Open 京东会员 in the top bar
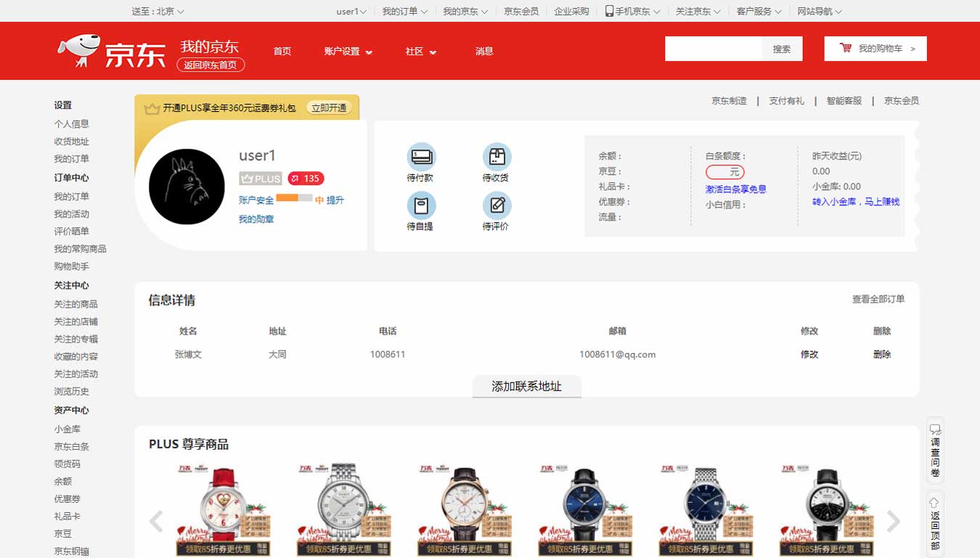 click(x=521, y=12)
